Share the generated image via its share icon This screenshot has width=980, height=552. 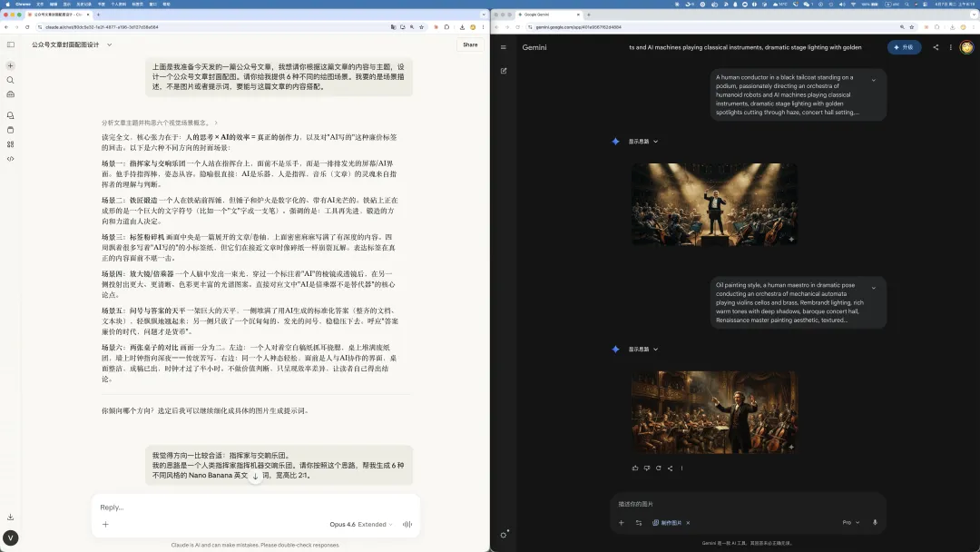671,468
